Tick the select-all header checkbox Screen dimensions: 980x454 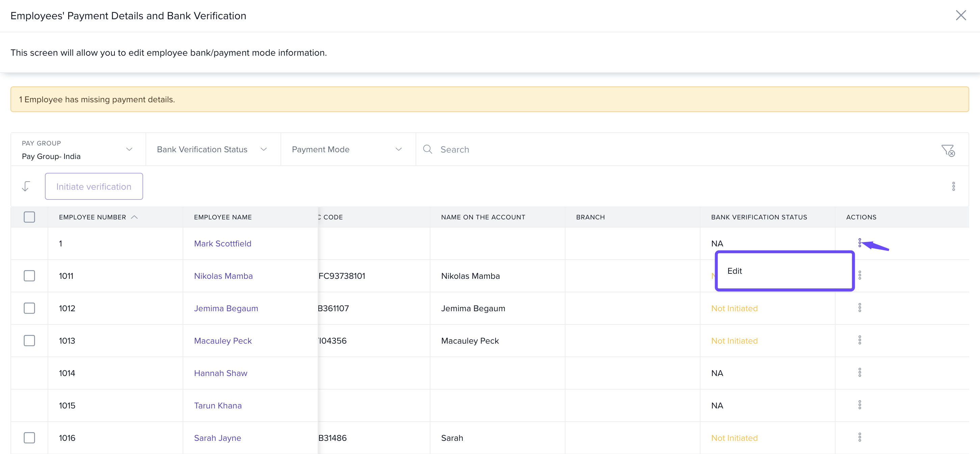coord(29,217)
